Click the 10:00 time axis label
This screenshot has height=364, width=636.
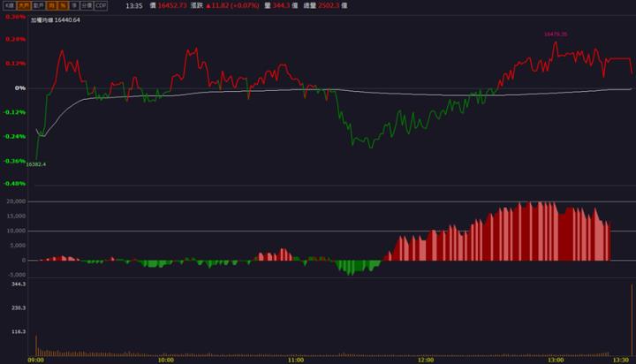[165, 360]
